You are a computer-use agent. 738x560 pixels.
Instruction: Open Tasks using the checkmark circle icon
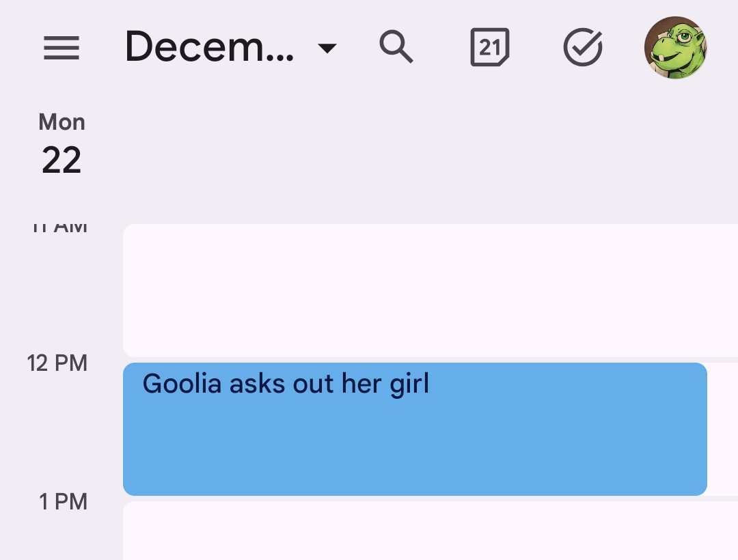[x=582, y=48]
